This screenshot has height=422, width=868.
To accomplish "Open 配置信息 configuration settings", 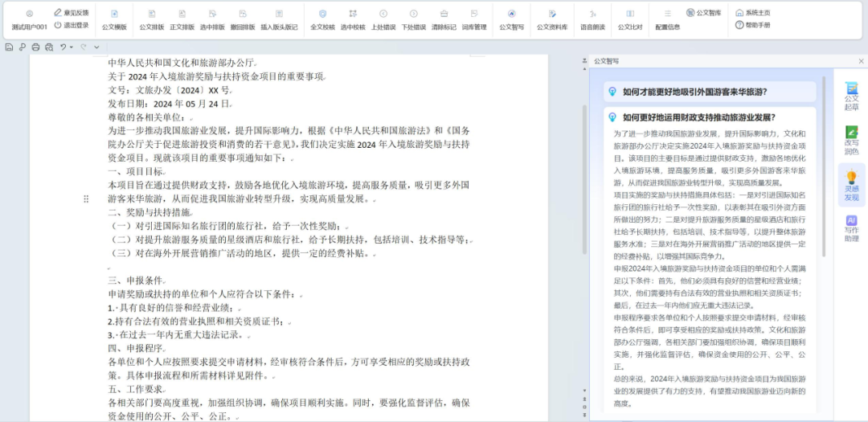I will (668, 20).
